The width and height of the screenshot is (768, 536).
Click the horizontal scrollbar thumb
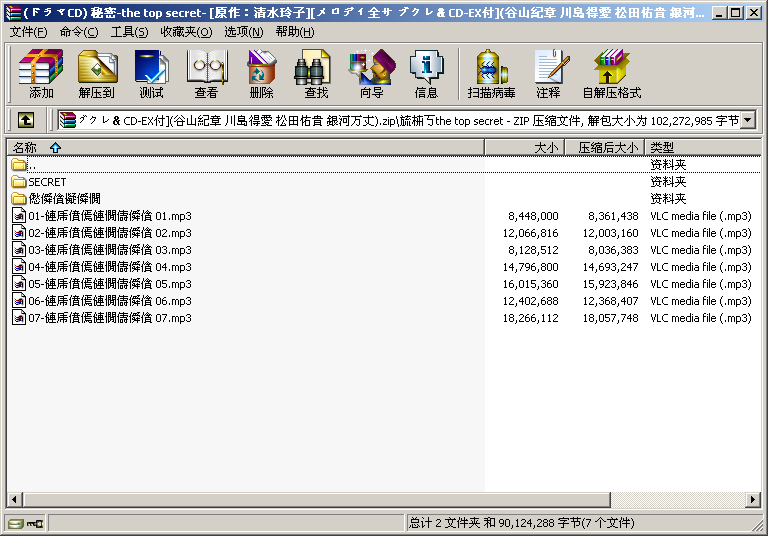(x=316, y=500)
